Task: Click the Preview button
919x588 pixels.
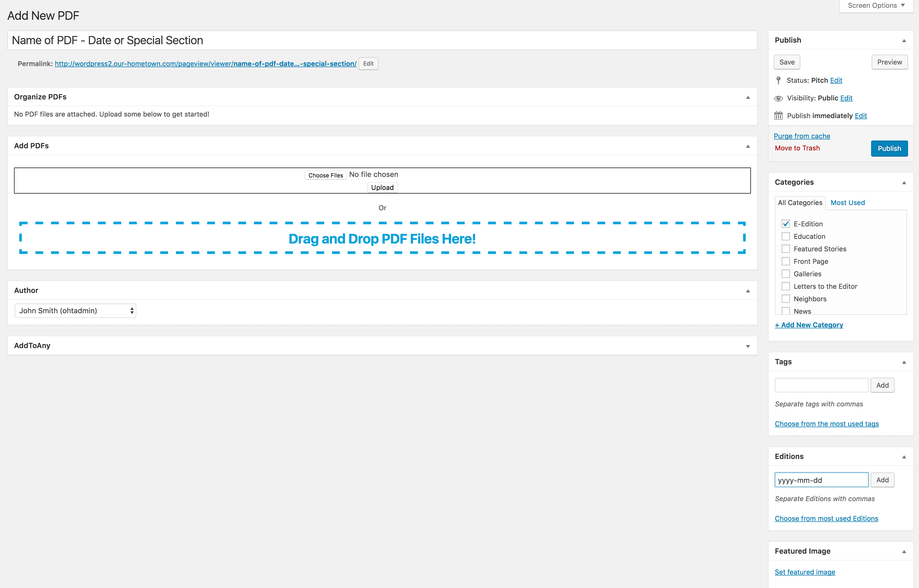Action: [x=889, y=62]
